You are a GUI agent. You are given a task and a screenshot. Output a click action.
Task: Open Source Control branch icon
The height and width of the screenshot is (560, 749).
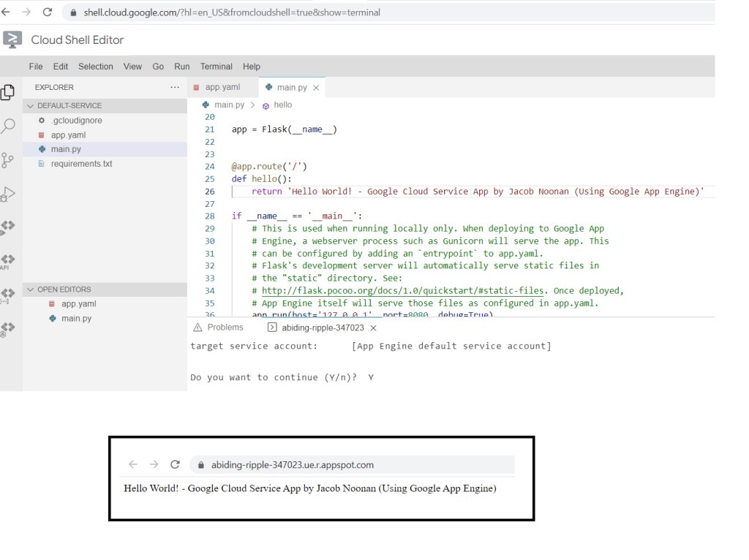click(7, 160)
